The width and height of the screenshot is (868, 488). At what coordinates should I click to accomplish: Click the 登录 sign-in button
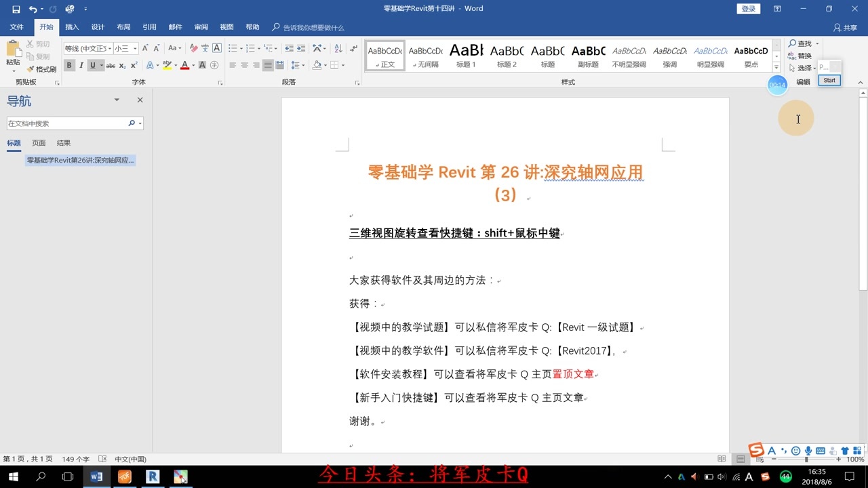tap(748, 9)
